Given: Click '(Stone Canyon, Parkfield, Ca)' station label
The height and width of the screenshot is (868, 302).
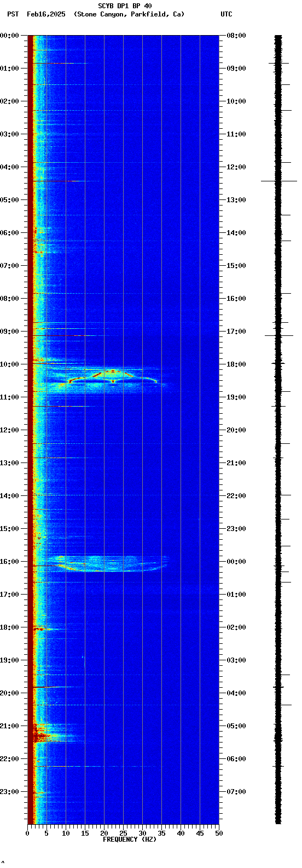Looking at the screenshot, I should [x=129, y=14].
